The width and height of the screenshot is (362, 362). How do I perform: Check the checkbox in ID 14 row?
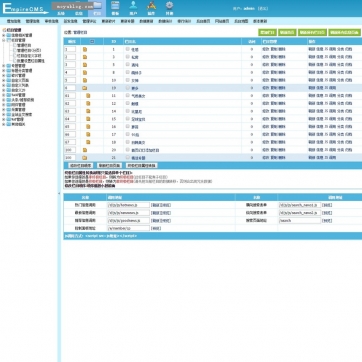(128, 111)
